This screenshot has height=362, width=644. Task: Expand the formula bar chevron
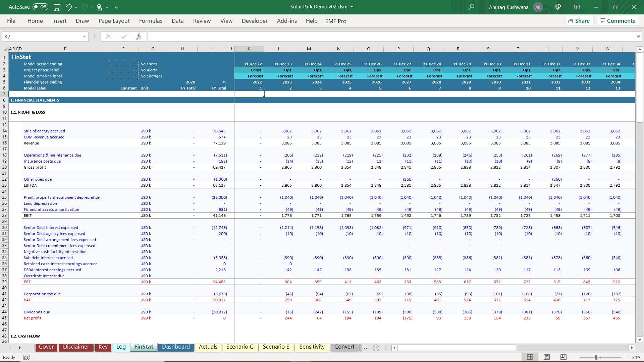click(x=638, y=37)
